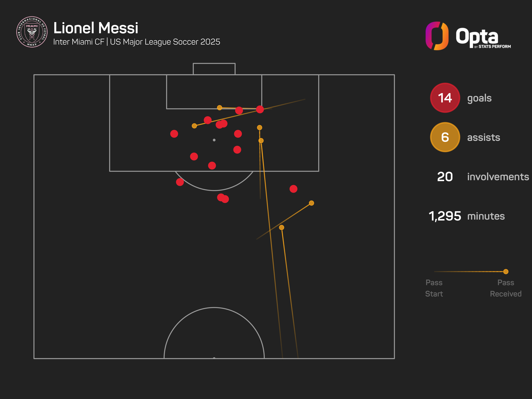The width and height of the screenshot is (532, 399).
Task: Click the grey penalty spot marker
Action: 214,140
